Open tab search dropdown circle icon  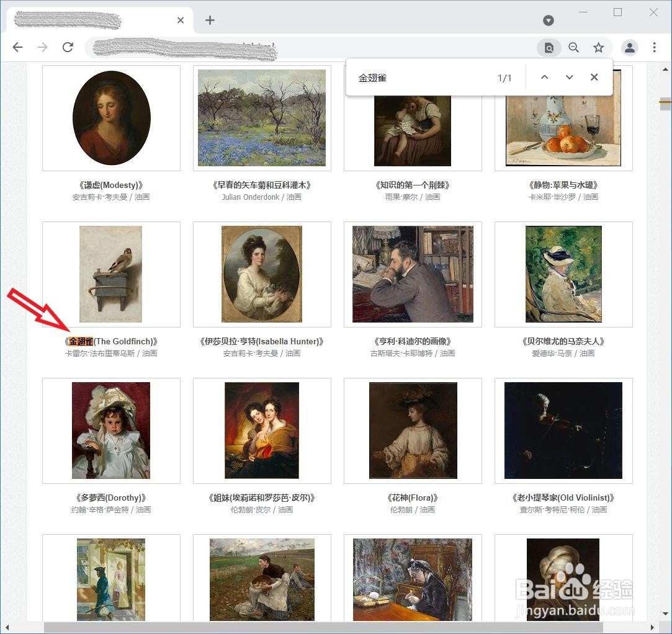click(x=548, y=20)
